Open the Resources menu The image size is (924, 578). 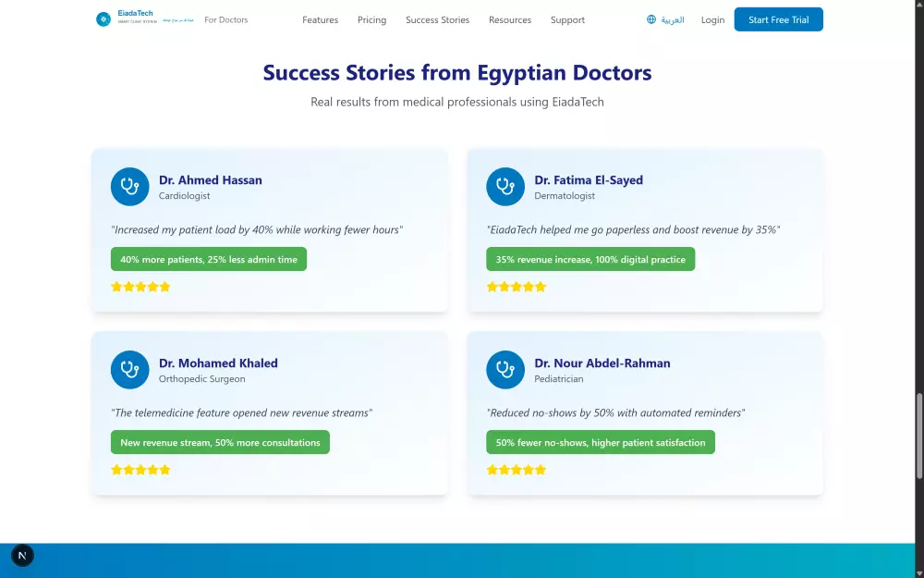(x=509, y=19)
